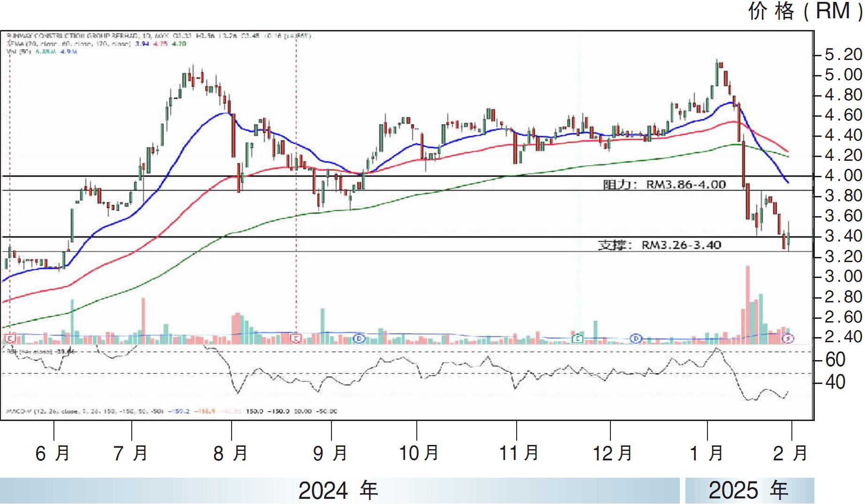Image resolution: width=865 pixels, height=504 pixels.
Task: Click the red EMA value 4.75
Action: coord(159,44)
